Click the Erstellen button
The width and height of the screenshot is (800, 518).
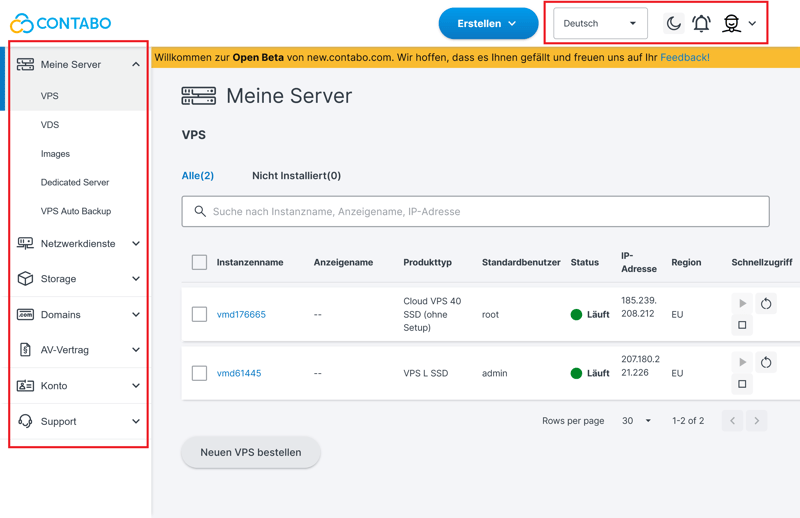[x=487, y=23]
